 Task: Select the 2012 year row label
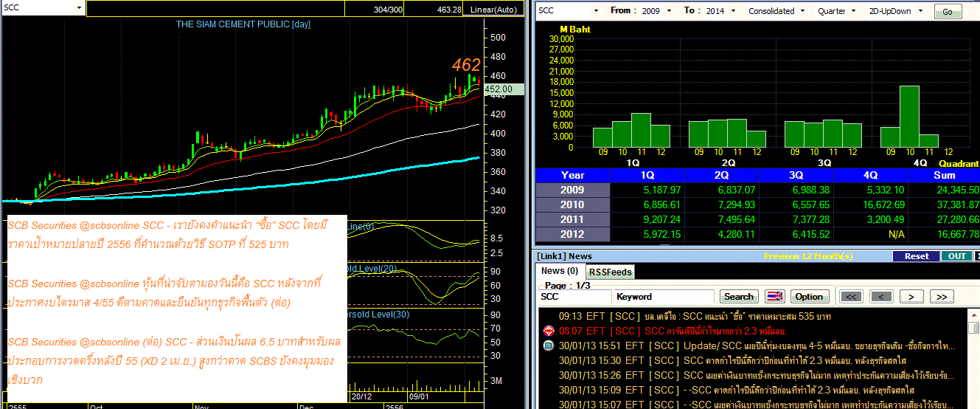tap(572, 234)
